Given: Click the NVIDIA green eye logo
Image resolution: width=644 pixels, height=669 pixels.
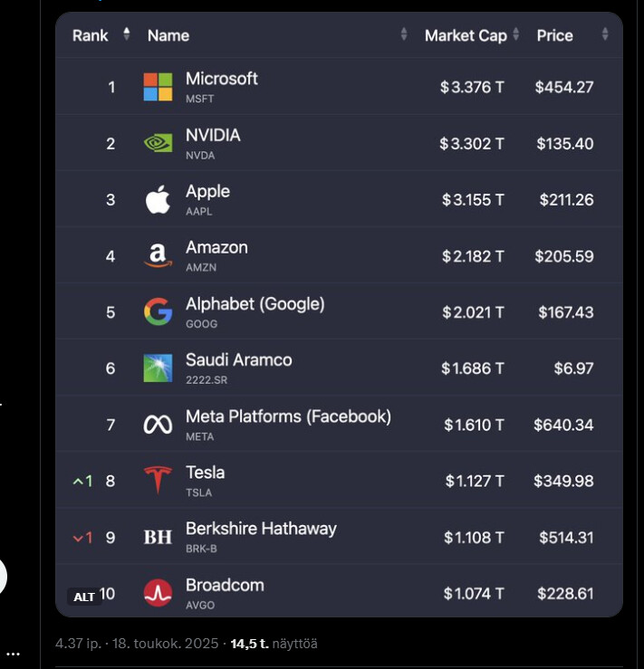Looking at the screenshot, I should point(158,143).
